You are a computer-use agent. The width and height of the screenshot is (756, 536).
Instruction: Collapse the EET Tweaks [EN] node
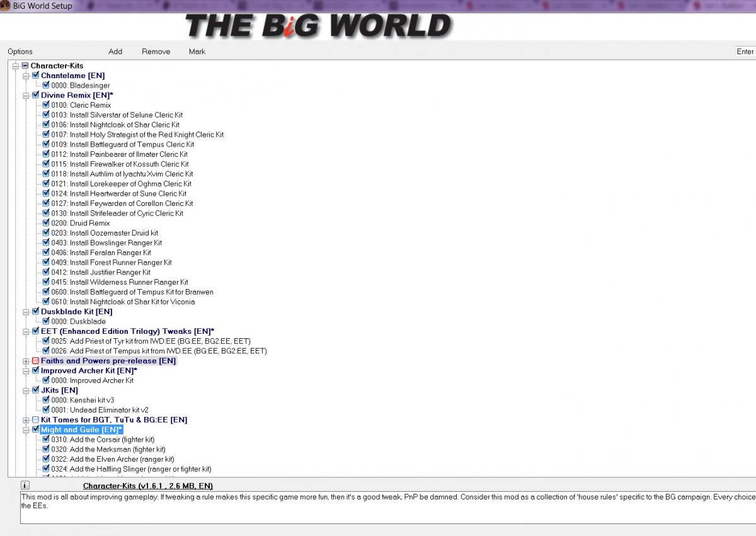26,331
